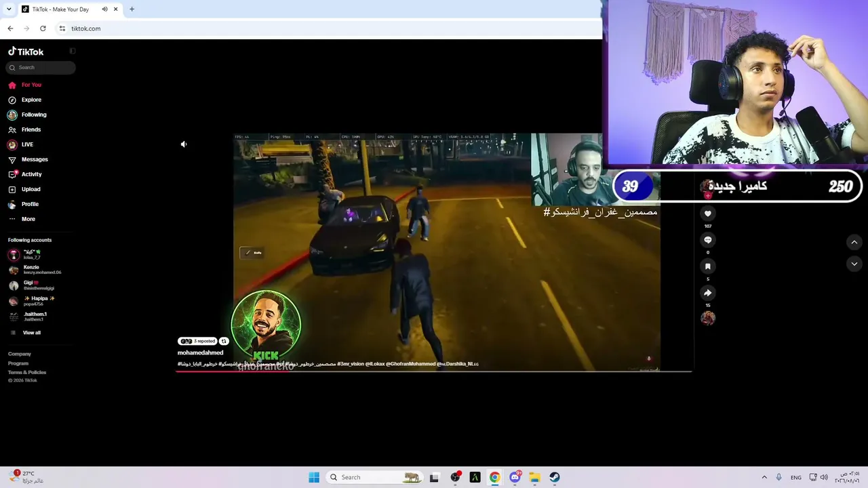Open a new browser tab
The image size is (868, 488).
(132, 9)
